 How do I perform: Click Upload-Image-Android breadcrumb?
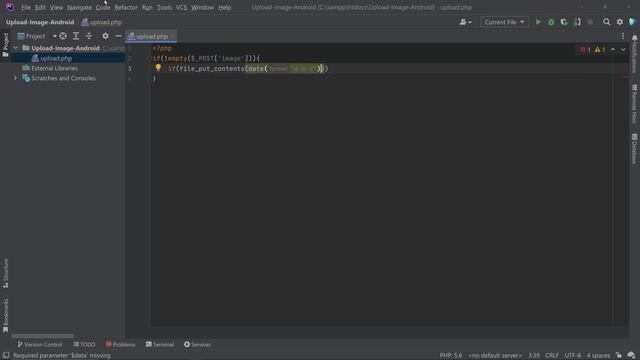coord(40,22)
